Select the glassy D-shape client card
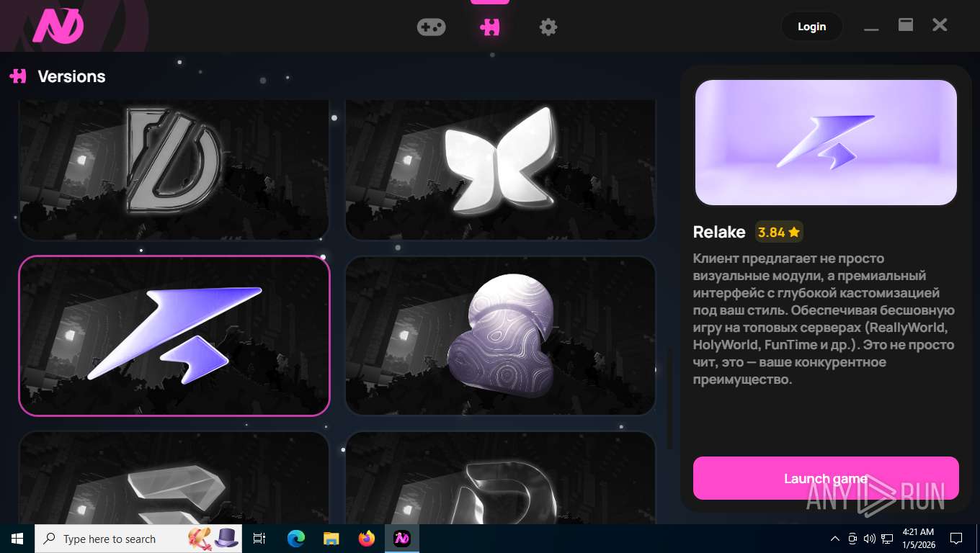This screenshot has width=980, height=553. tap(501, 478)
